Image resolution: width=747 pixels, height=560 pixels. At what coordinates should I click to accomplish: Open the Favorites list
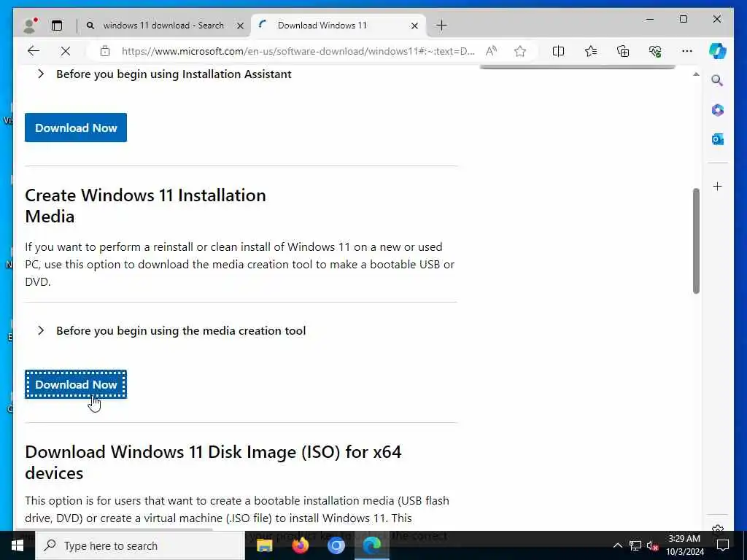point(591,51)
